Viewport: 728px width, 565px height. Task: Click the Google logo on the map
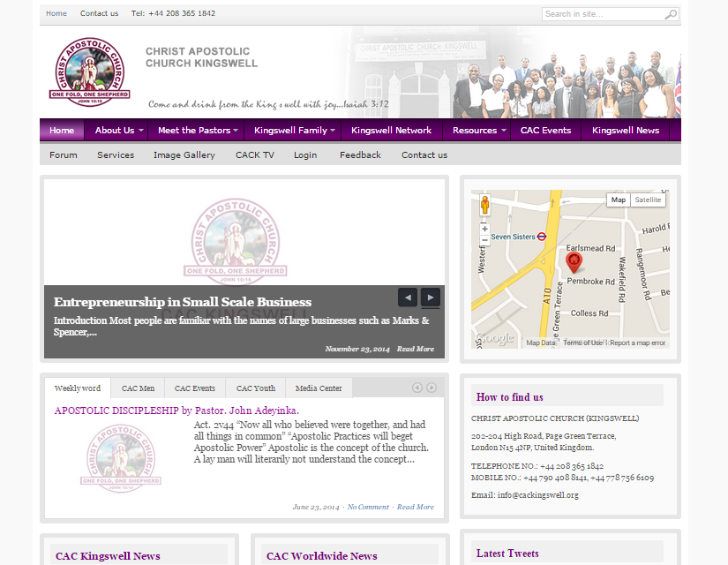(495, 338)
